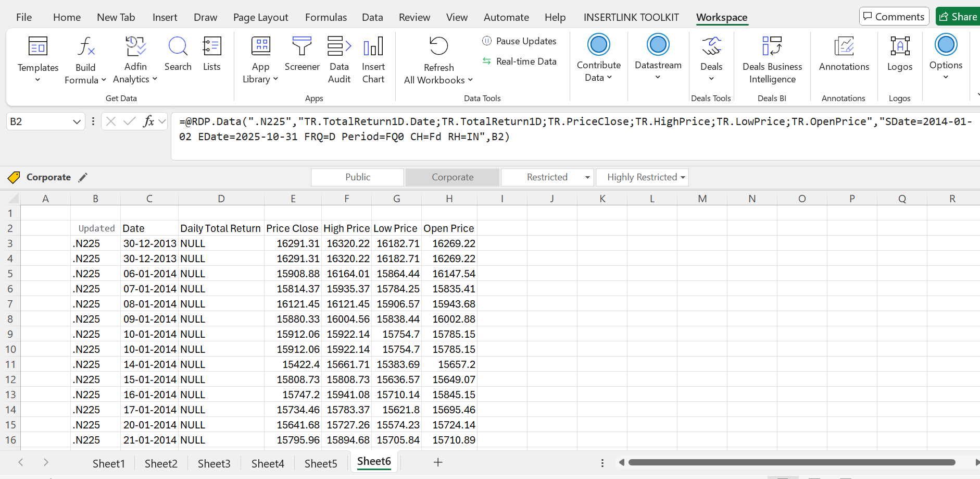Select cell E5 containing 15908.88

293,273
